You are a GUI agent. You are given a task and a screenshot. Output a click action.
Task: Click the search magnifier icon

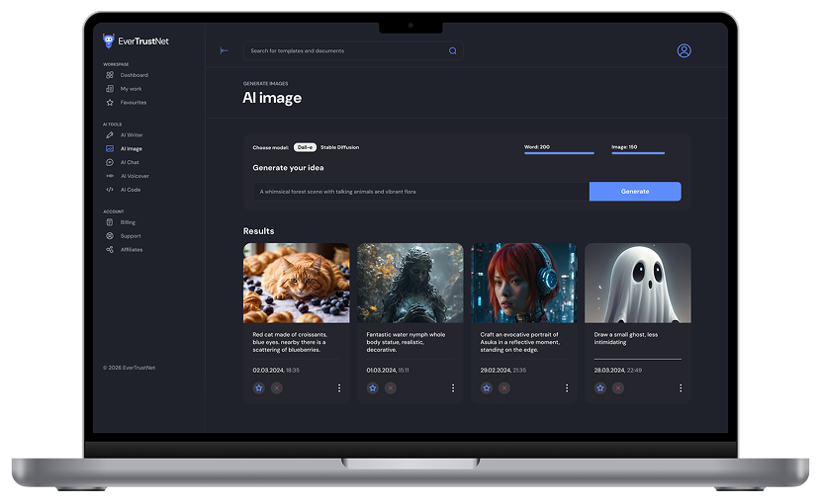click(x=453, y=50)
